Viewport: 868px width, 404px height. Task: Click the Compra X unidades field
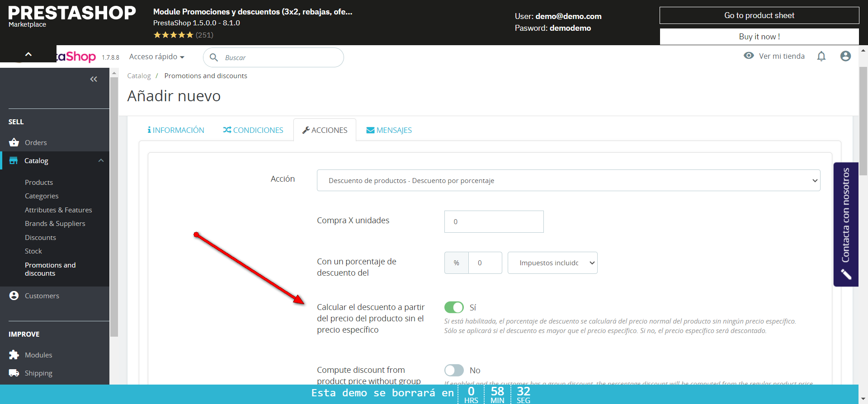point(494,221)
